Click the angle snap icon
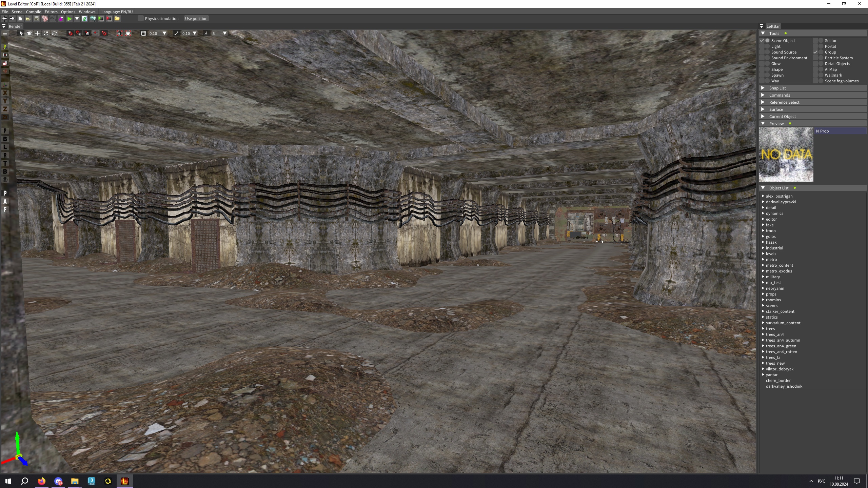The width and height of the screenshot is (868, 488). (206, 33)
